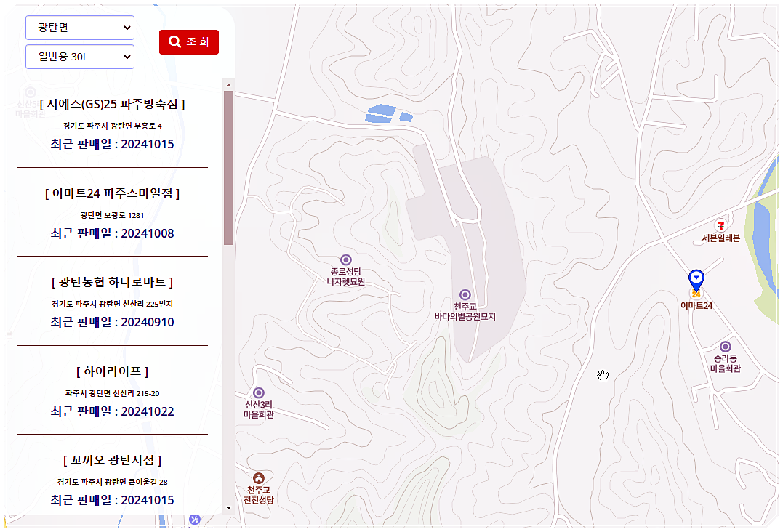Screen dimensions: 783x532
Task: Click the 천주교 바다의별공원묘지 marker
Action: pos(465,294)
